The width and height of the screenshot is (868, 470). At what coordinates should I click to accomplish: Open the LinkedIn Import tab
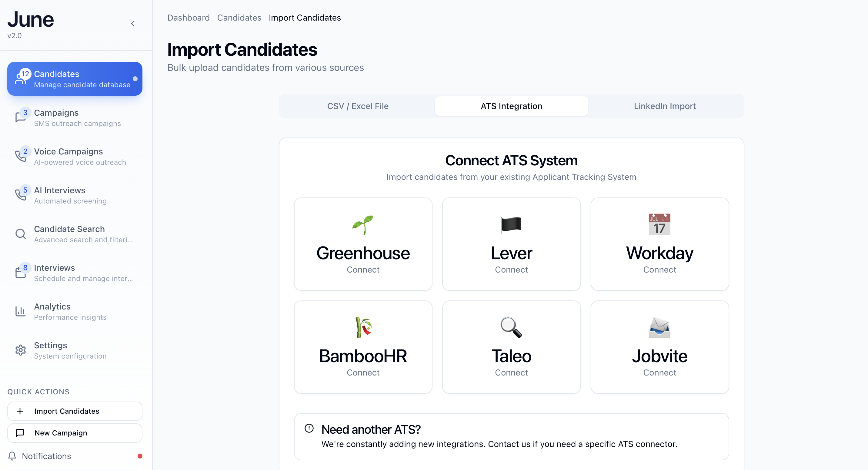pyautogui.click(x=665, y=106)
